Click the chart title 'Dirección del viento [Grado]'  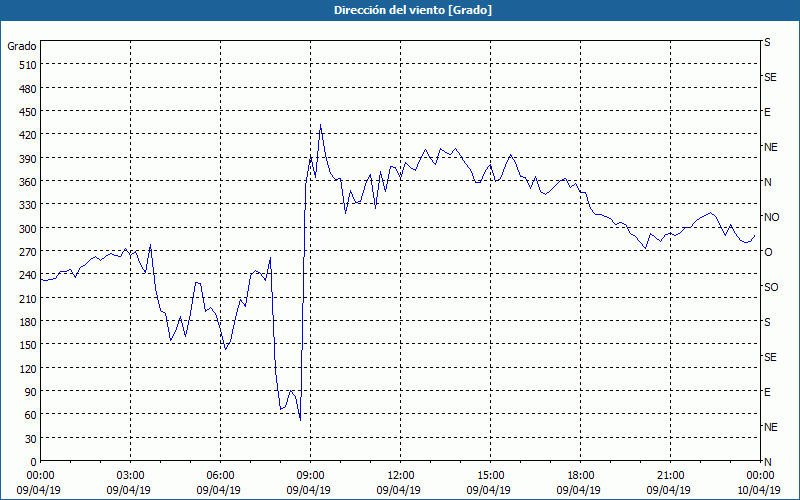pos(413,10)
